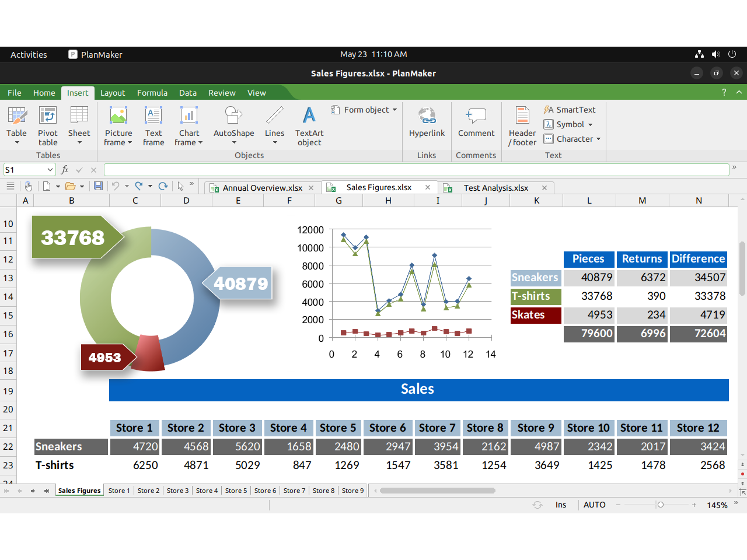Expand the Chart frame dropdown arrow
The image size is (747, 560).
click(200, 143)
